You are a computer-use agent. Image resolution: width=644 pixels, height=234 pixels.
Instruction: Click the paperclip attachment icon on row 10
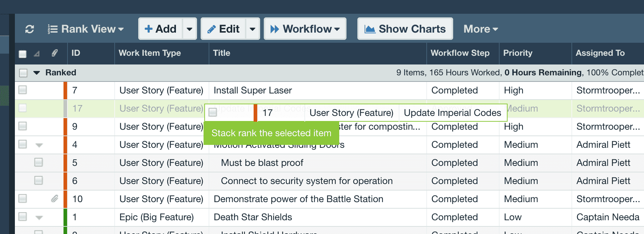tap(54, 199)
